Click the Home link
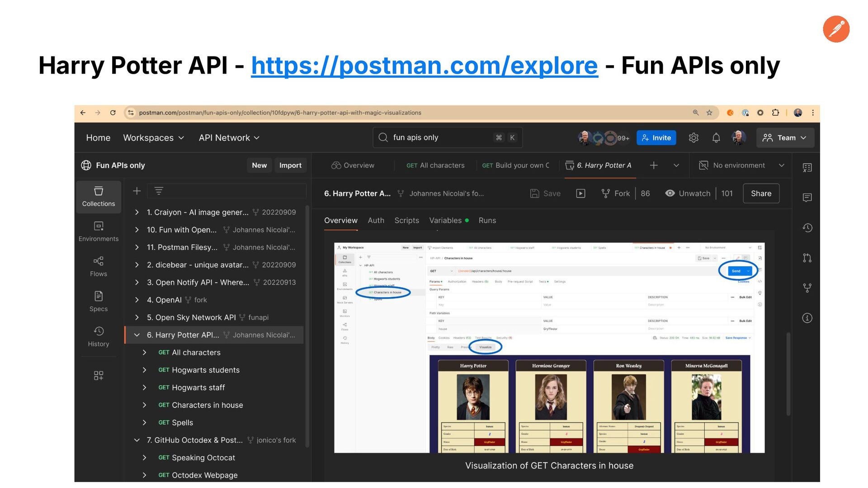 tap(98, 138)
